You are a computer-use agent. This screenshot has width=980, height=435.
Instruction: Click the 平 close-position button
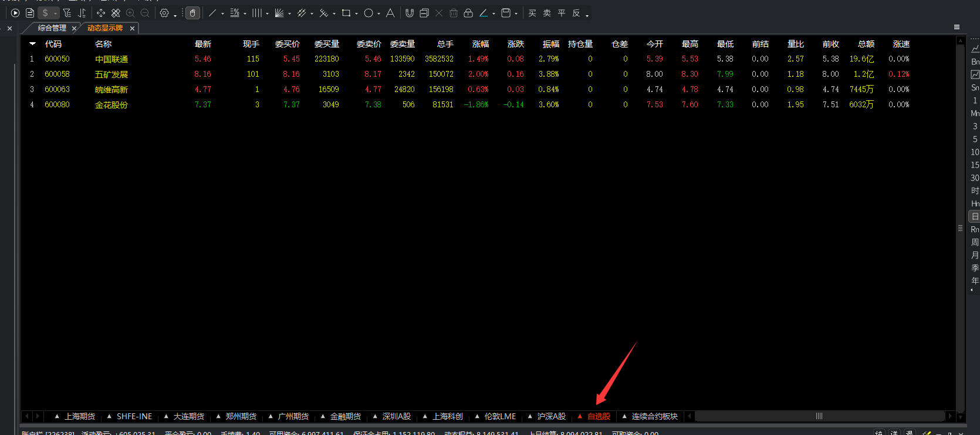(562, 13)
